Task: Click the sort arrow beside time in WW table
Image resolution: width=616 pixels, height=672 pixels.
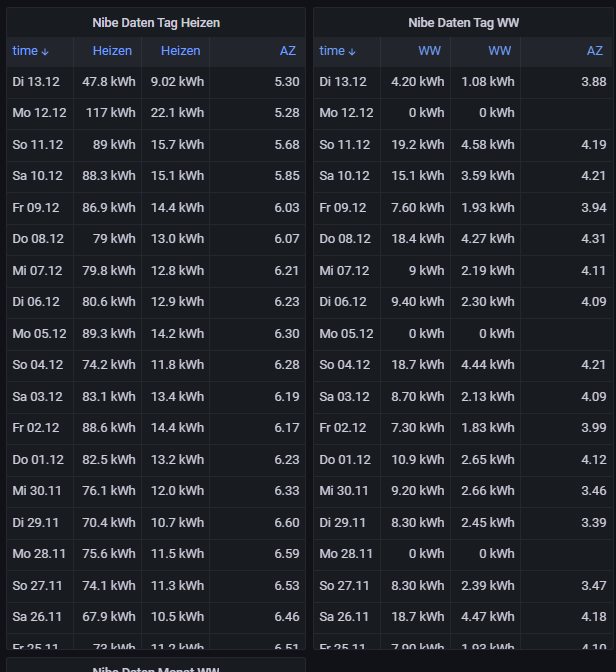Action: (x=352, y=52)
